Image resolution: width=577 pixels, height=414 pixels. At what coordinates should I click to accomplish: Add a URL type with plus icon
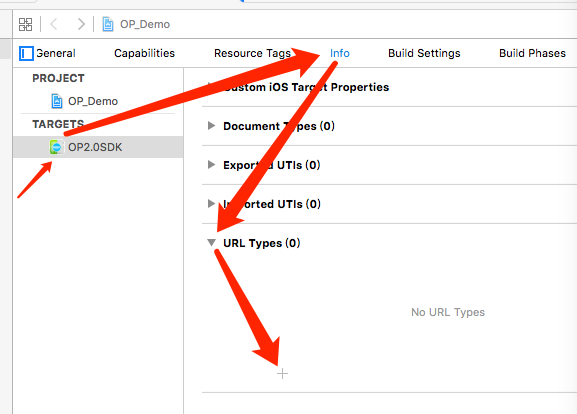click(282, 374)
